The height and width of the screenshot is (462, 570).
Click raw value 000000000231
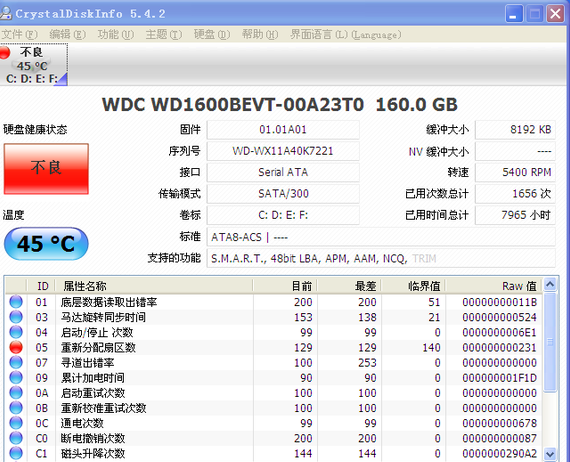click(x=499, y=347)
